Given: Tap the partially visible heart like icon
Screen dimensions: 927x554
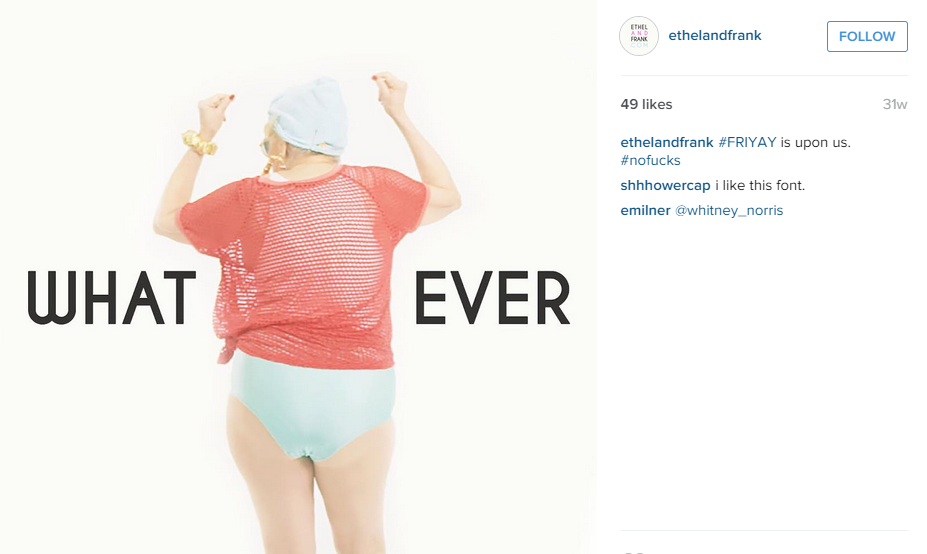Looking at the screenshot, I should pos(634,552).
